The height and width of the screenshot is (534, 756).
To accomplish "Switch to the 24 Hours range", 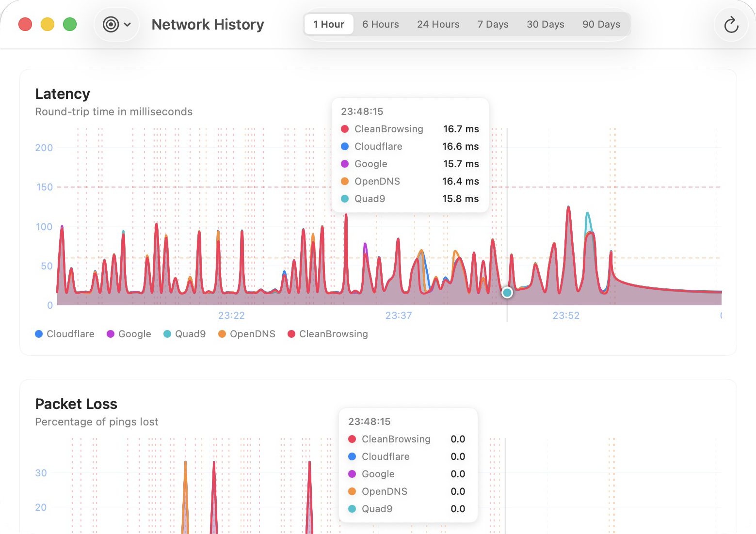I will tap(438, 24).
